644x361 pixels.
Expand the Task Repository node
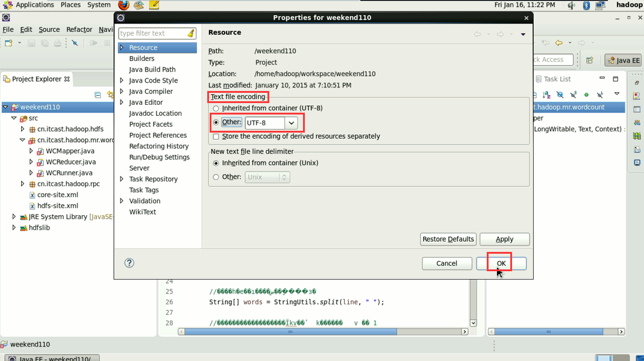point(122,178)
